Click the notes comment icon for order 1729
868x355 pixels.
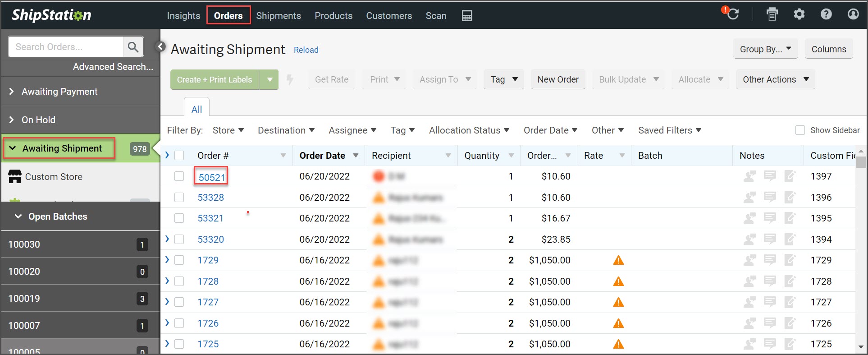[x=770, y=260]
